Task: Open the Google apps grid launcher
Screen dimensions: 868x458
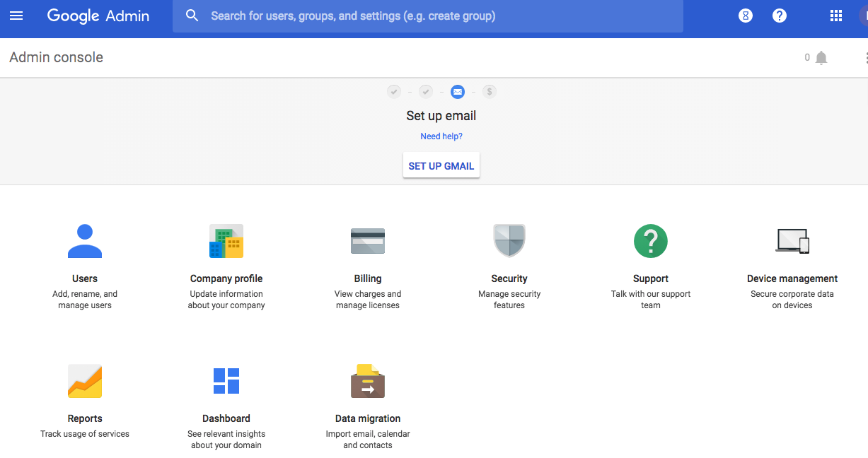Action: tap(836, 16)
